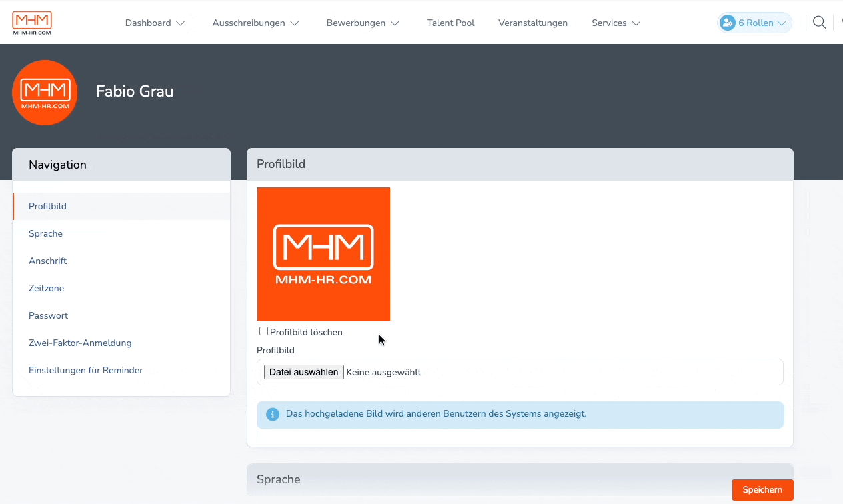Click the name Fabio Grau
Viewport: 843px width, 504px height.
point(135,91)
